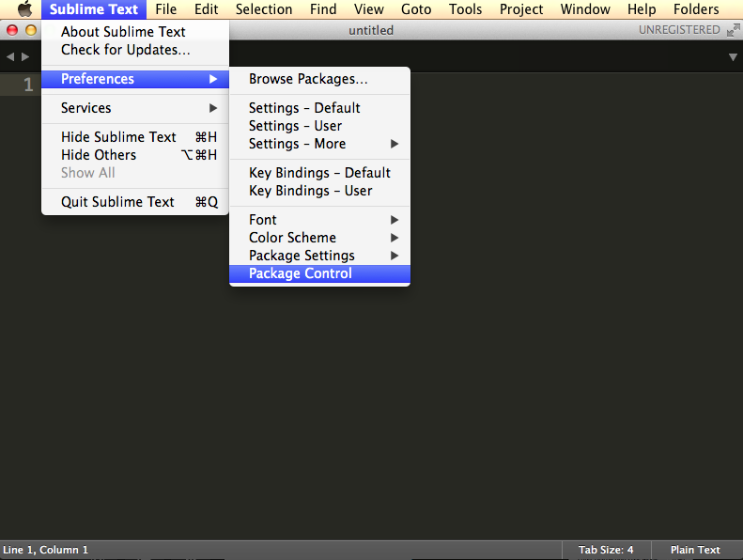Image resolution: width=743 pixels, height=560 pixels.
Task: Select Package Control menu item
Action: 320,273
